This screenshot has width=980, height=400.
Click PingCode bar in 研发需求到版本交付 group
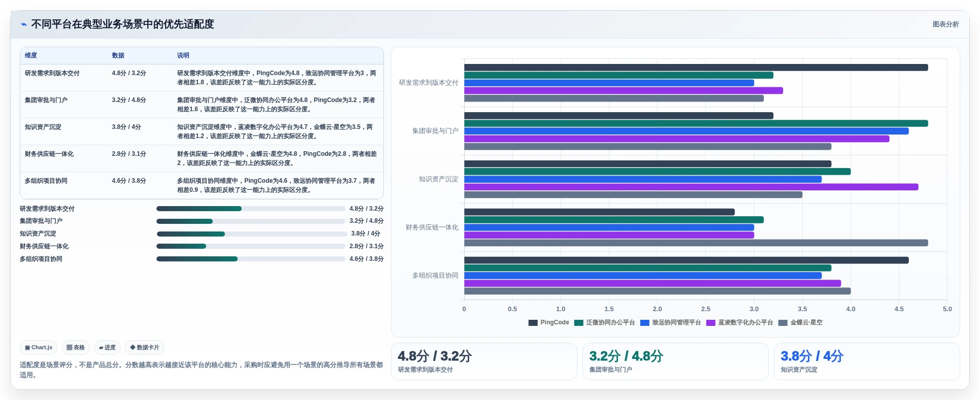(696, 68)
